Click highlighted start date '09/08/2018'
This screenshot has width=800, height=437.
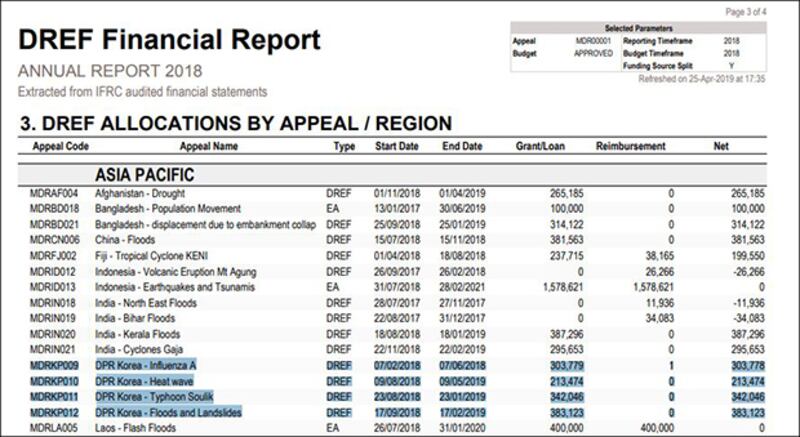pyautogui.click(x=397, y=381)
